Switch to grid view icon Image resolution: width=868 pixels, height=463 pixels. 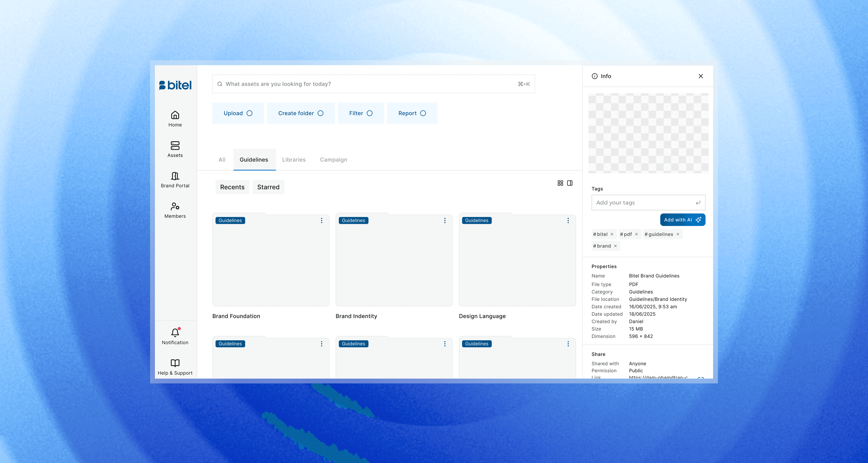point(560,183)
